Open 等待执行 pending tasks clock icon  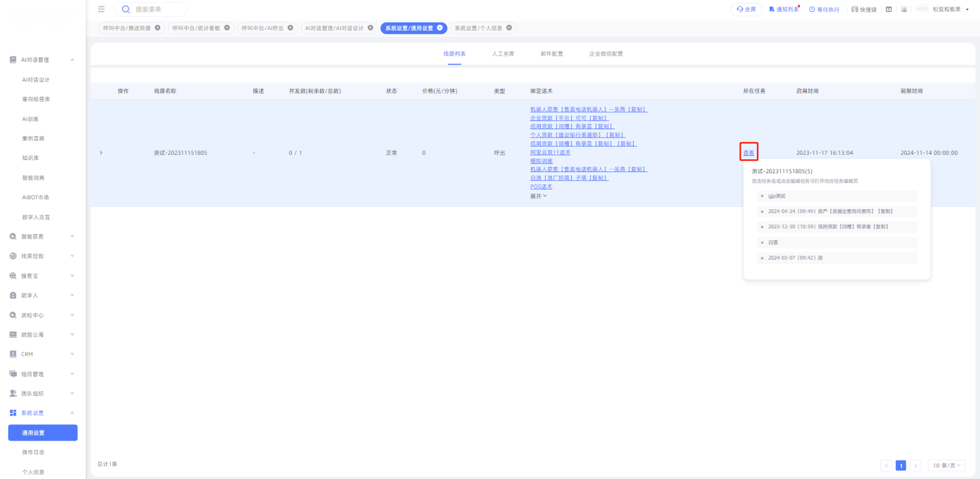tap(824, 9)
